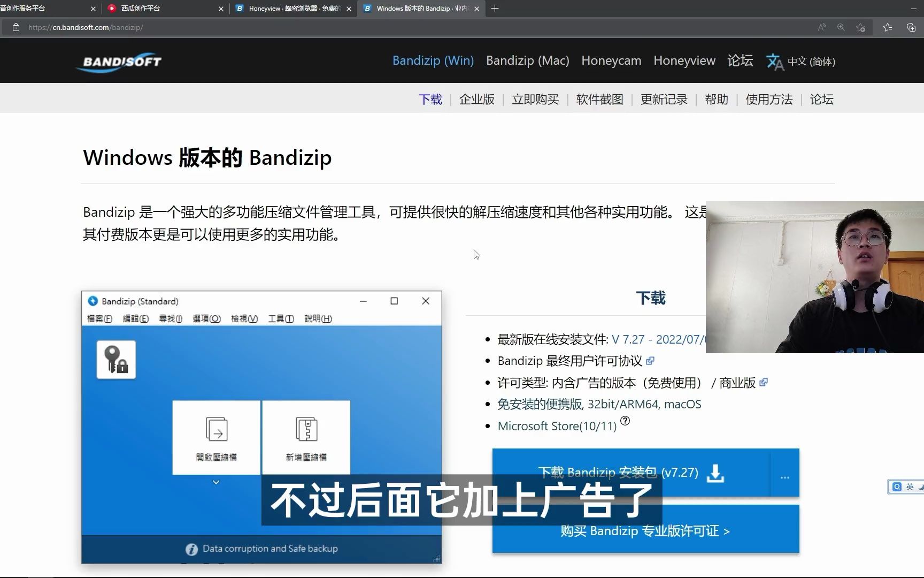Go to Honeycam in top navigation
The image size is (924, 578).
[611, 60]
